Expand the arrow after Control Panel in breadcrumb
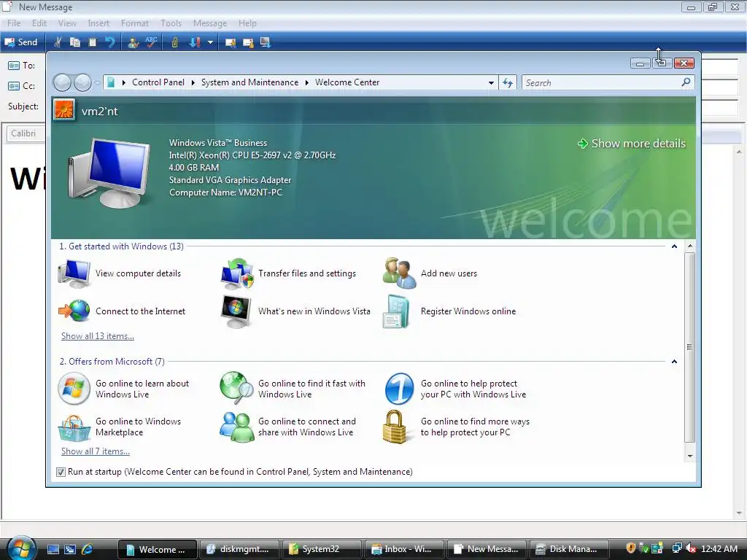 click(x=193, y=82)
